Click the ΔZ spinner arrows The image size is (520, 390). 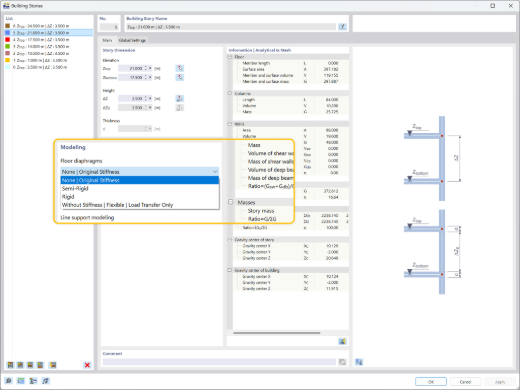[146, 99]
